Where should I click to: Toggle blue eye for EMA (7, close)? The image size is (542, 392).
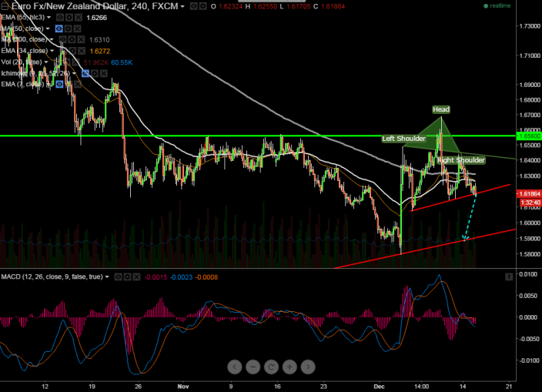(59, 84)
